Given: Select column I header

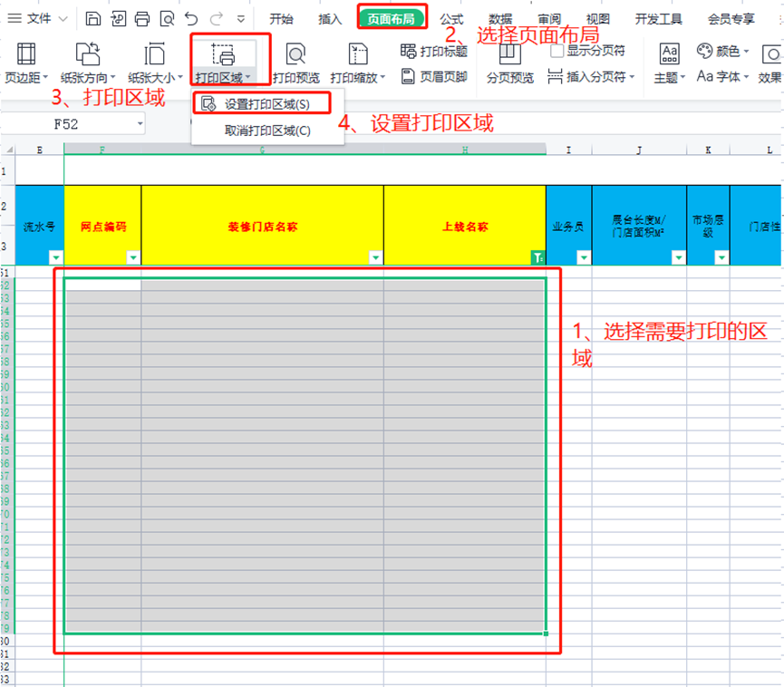Looking at the screenshot, I should (x=568, y=150).
